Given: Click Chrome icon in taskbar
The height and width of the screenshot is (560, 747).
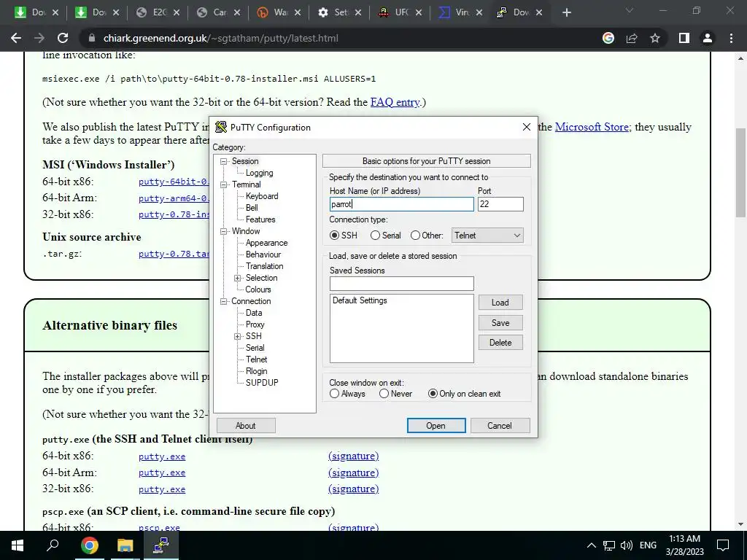Looking at the screenshot, I should click(89, 545).
